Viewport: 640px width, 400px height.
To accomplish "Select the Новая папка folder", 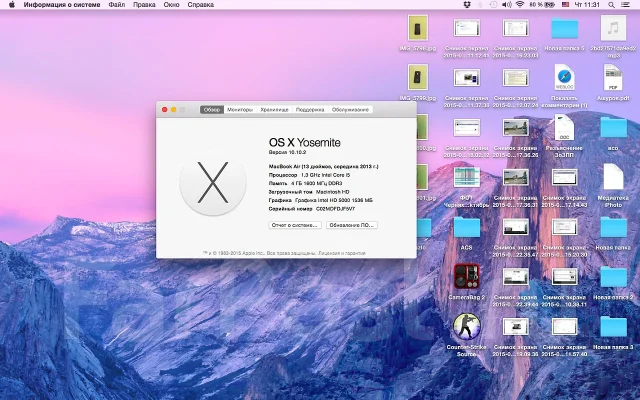I will (613, 227).
